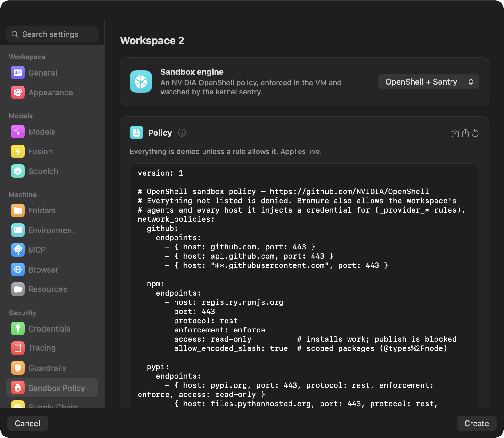
Task: Open Fusion via its lightning icon
Action: coord(18,152)
